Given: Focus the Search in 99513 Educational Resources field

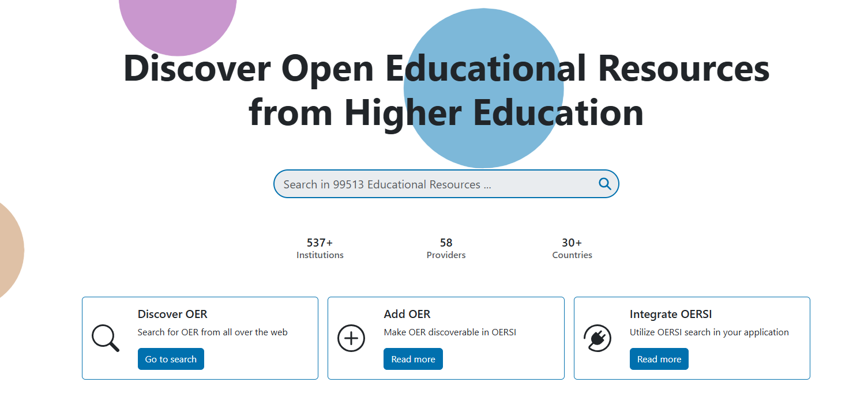Looking at the screenshot, I should [433, 184].
